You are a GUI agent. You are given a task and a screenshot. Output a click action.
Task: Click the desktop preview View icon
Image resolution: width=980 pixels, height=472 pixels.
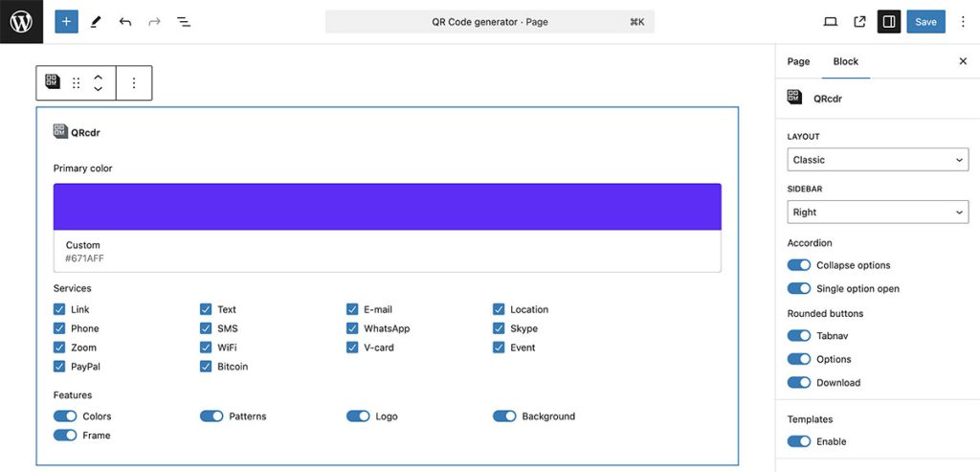click(831, 21)
